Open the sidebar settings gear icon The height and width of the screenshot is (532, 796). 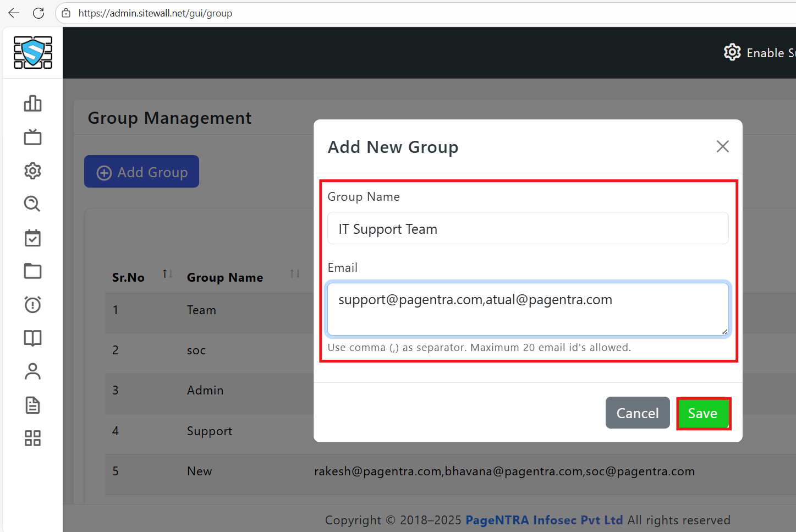click(32, 171)
